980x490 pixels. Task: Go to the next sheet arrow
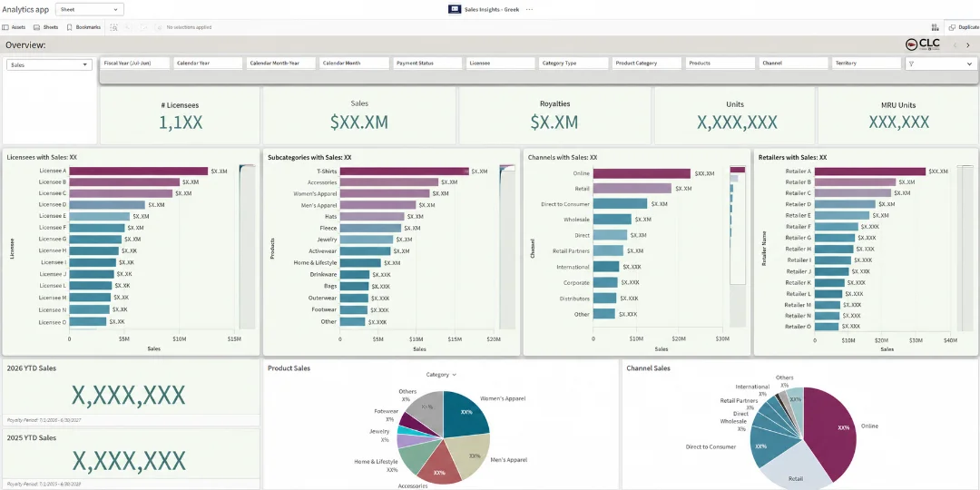(968, 45)
